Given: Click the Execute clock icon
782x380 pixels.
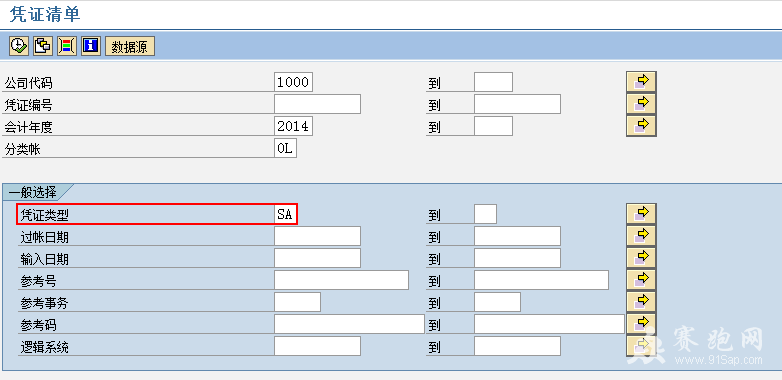Looking at the screenshot, I should 19,46.
